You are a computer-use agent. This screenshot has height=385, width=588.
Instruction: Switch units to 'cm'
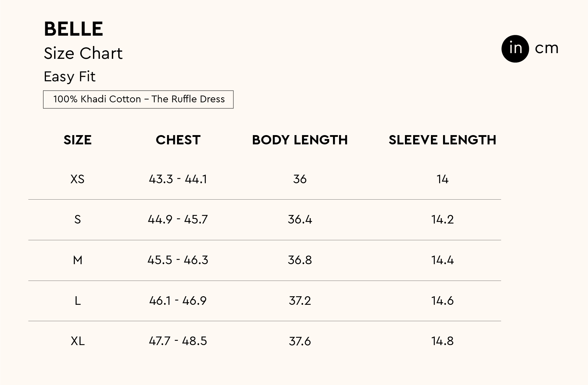(x=546, y=48)
